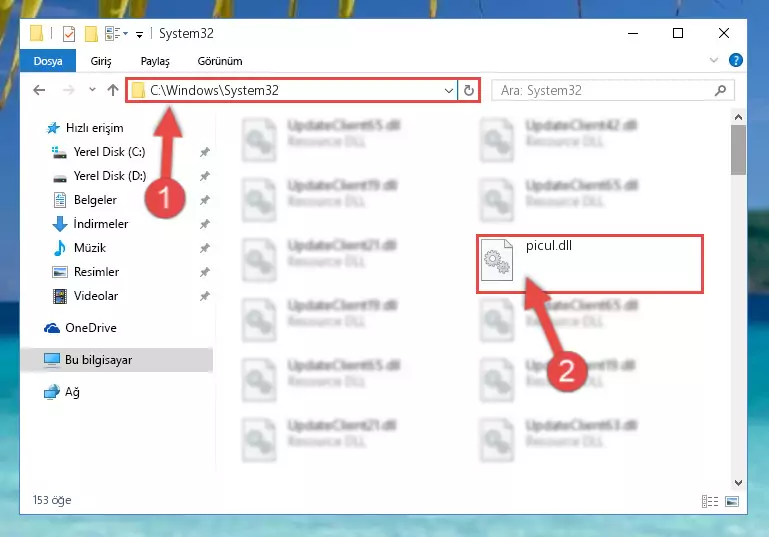Image resolution: width=769 pixels, height=537 pixels.
Task: Open Help via the blue question icon
Action: [x=735, y=60]
